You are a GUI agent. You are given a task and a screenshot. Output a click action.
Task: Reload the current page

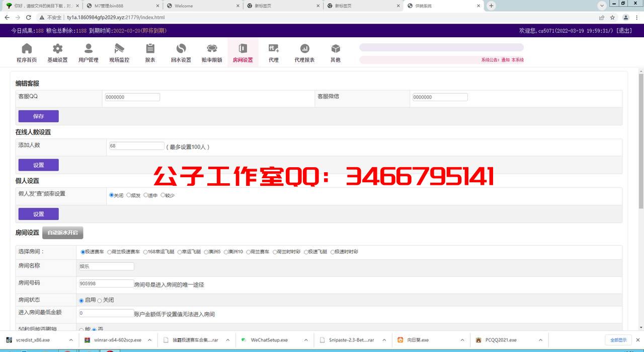[x=29, y=17]
